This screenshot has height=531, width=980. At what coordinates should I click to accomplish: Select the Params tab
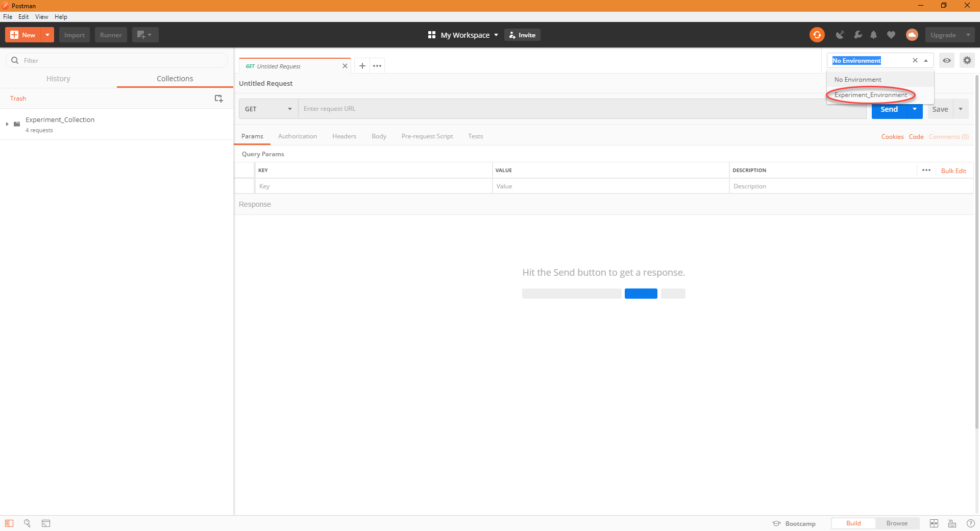pos(252,136)
